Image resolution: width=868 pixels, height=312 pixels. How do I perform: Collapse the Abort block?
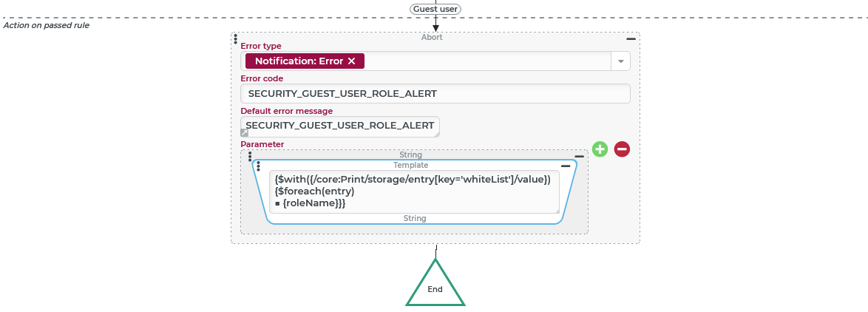(x=631, y=38)
